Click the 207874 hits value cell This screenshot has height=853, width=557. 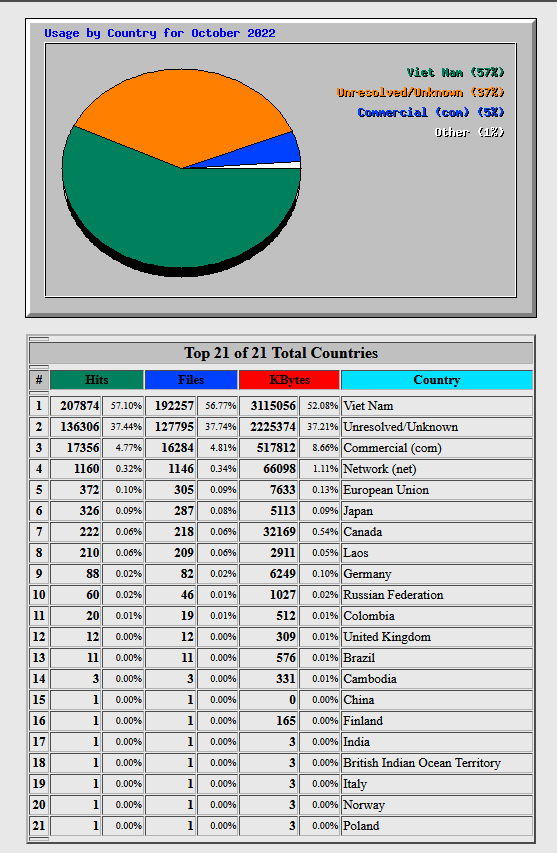point(76,406)
